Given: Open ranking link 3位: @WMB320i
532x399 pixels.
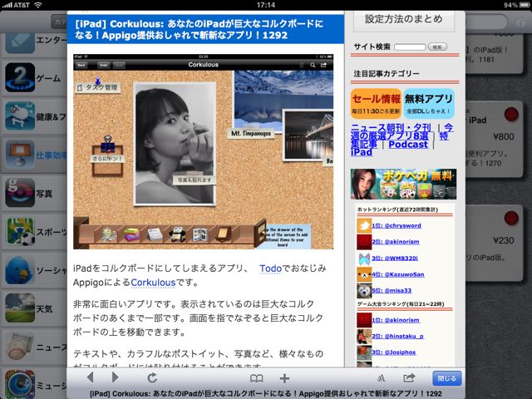Looking at the screenshot, I should (395, 259).
